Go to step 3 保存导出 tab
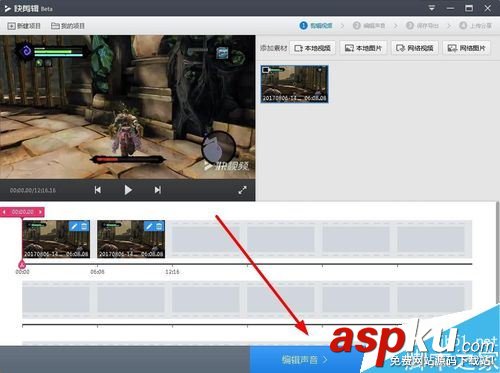Screen dimensions: 500x373 pos(422,25)
